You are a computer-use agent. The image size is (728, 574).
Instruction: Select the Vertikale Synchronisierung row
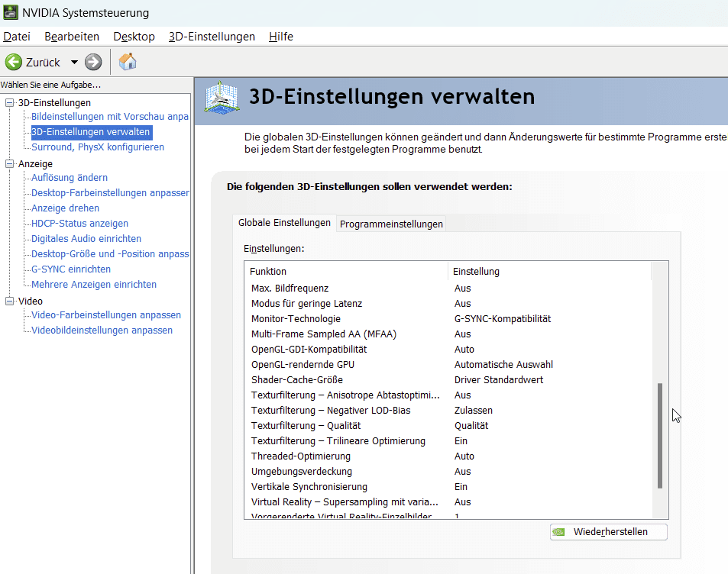(448, 487)
